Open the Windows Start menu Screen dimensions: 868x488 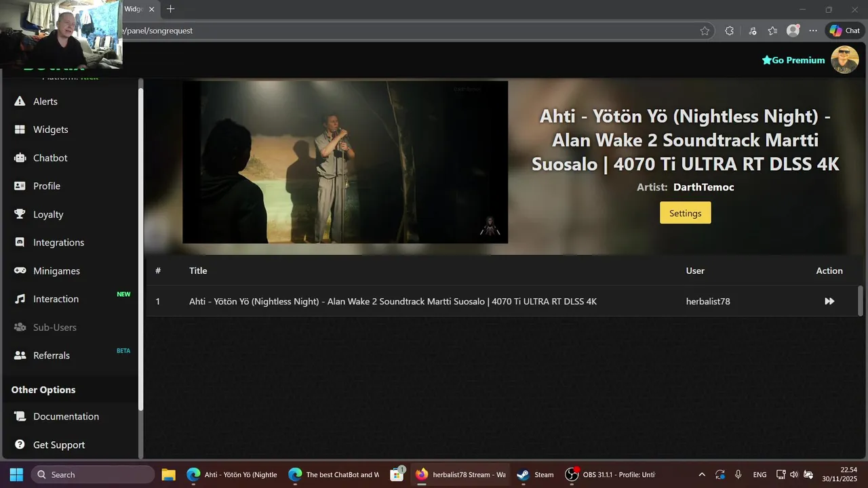click(x=16, y=474)
